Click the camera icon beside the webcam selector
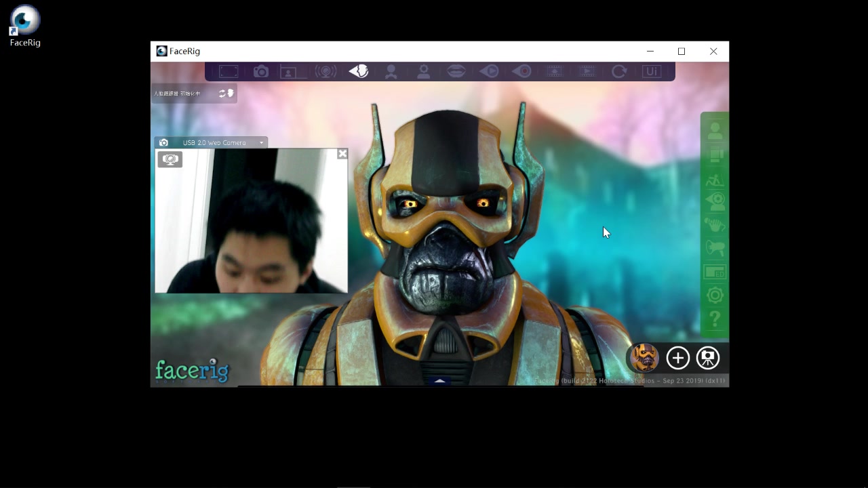Viewport: 868px width, 488px height. [163, 142]
